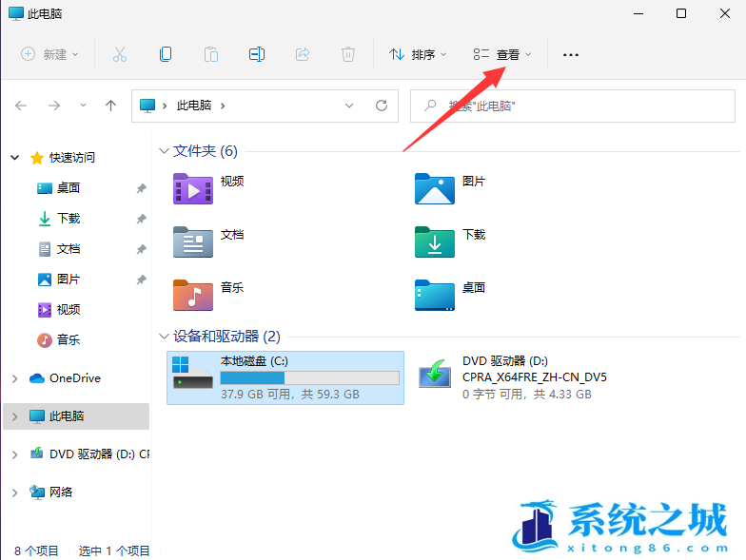
Task: Select 快速访问 in the navigation pane
Action: [72, 158]
